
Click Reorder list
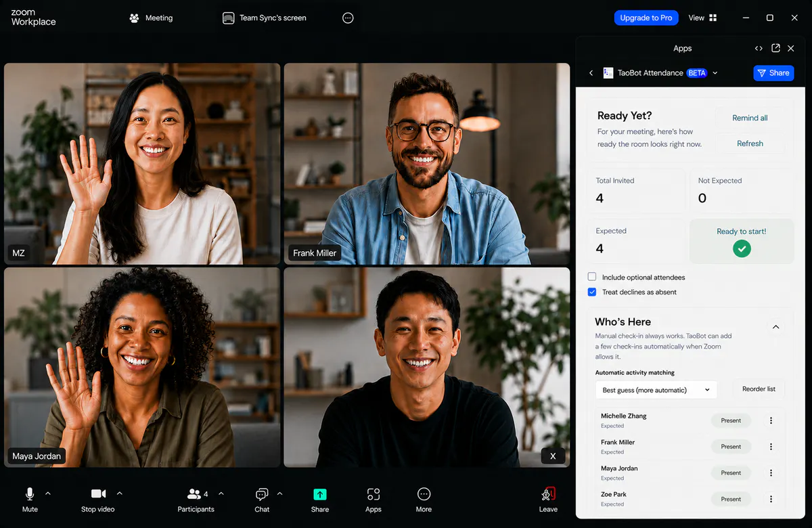[759, 389]
